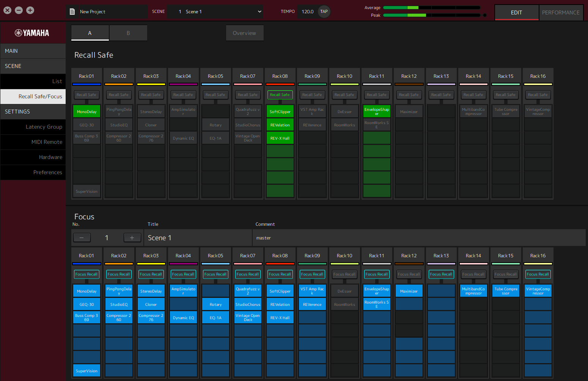Click the Peak CPU meter bar

coord(432,15)
